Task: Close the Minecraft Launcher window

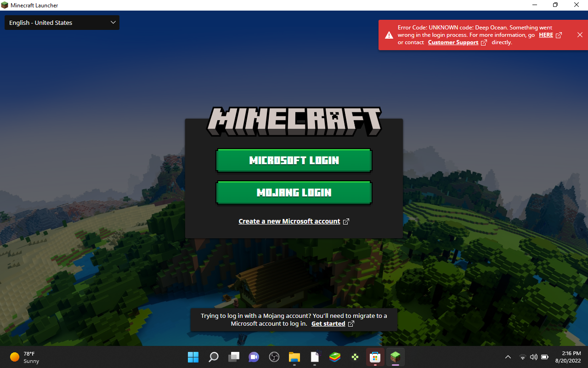Action: pyautogui.click(x=577, y=5)
